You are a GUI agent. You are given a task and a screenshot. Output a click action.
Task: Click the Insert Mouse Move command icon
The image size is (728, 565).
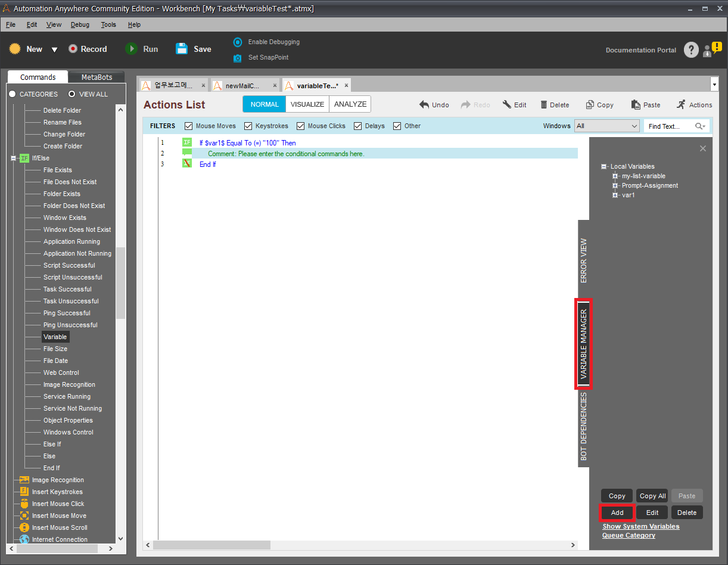[24, 516]
